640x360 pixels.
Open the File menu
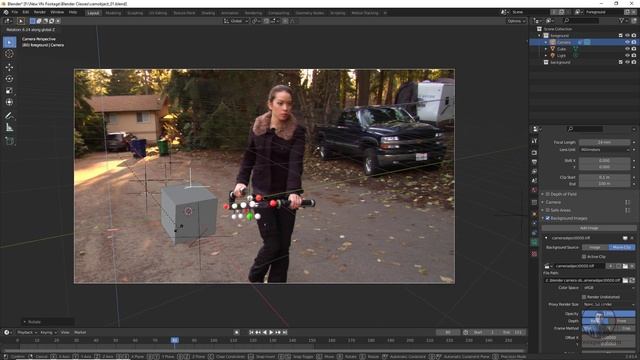(15, 13)
